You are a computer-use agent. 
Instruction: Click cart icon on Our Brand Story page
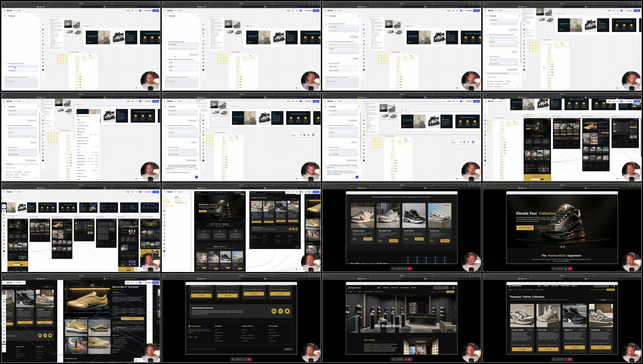[x=454, y=288]
